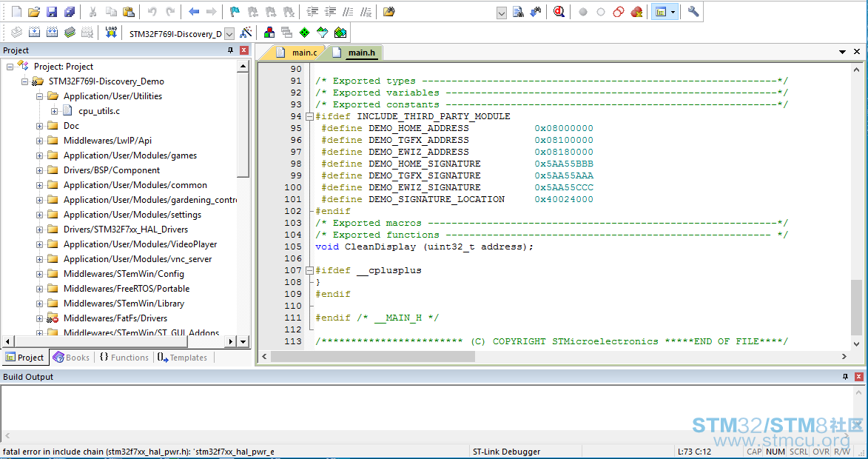Click the project tree vertical scrollbar thumb
The height and width of the screenshot is (459, 868).
243,125
